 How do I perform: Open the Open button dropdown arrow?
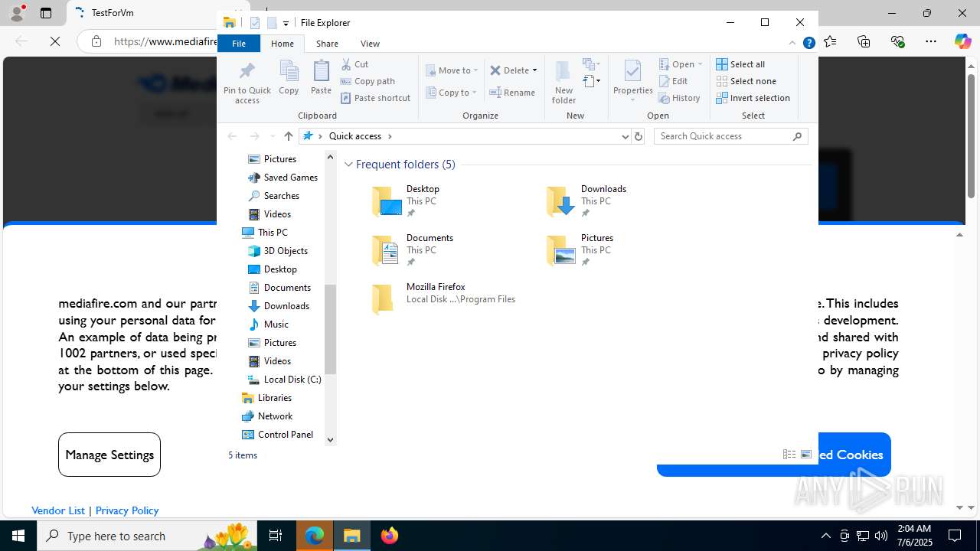[x=700, y=64]
